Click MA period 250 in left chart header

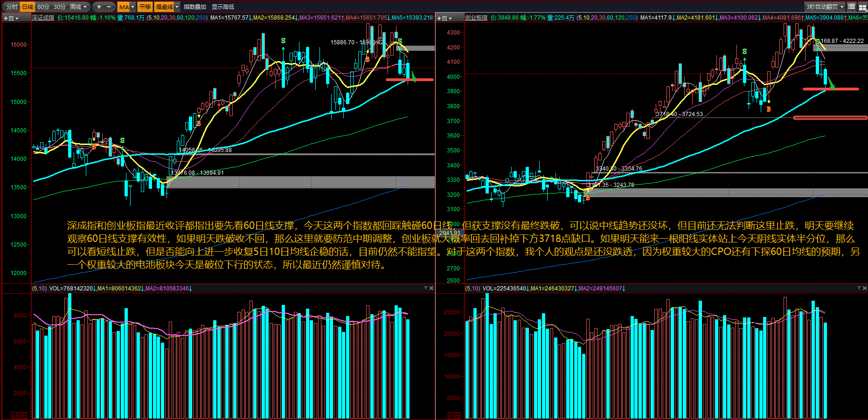[x=201, y=18]
